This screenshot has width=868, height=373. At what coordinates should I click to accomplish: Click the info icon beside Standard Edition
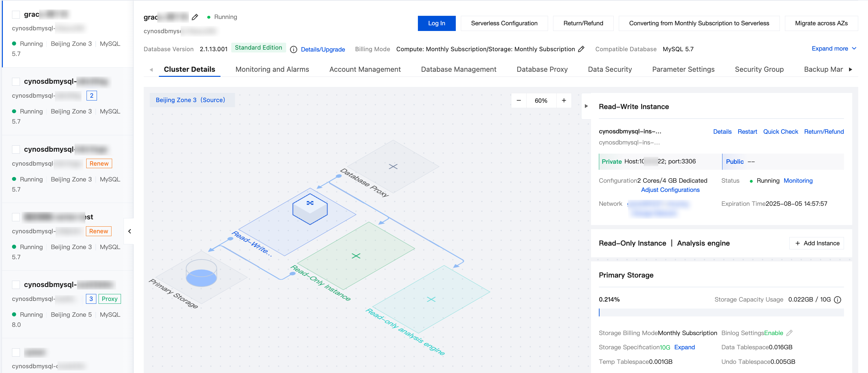tap(293, 49)
